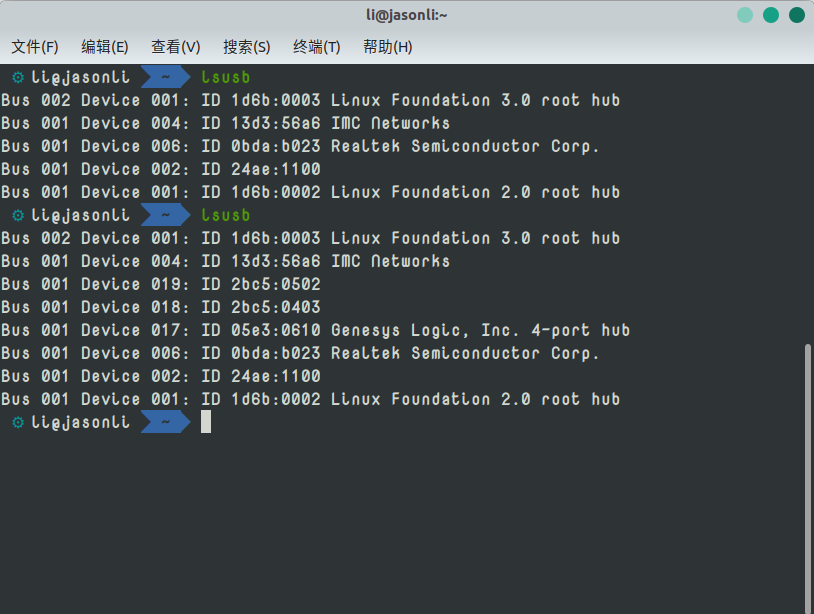Click the gear icon before the first prompt
814x614 pixels.
[x=18, y=77]
